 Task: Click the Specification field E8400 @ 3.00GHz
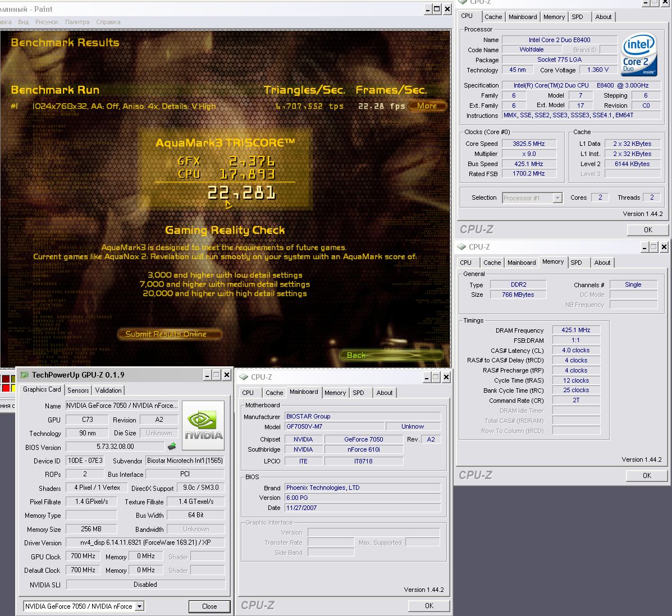click(581, 85)
